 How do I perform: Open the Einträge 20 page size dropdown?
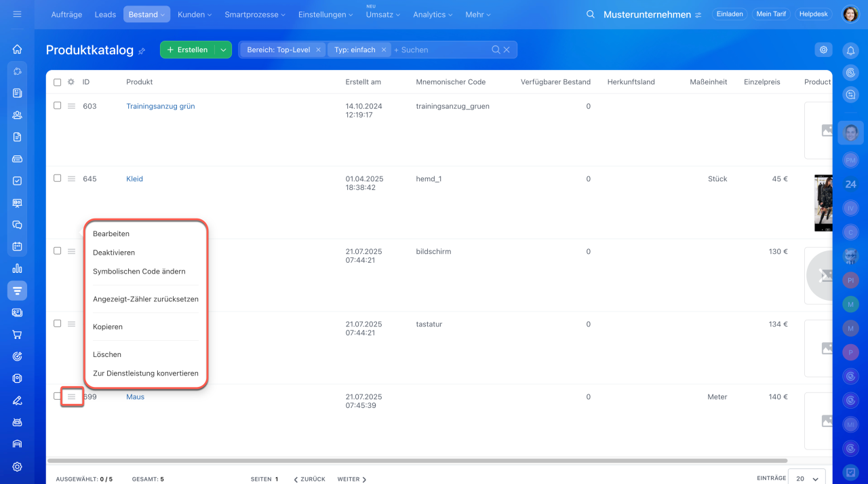pyautogui.click(x=807, y=478)
